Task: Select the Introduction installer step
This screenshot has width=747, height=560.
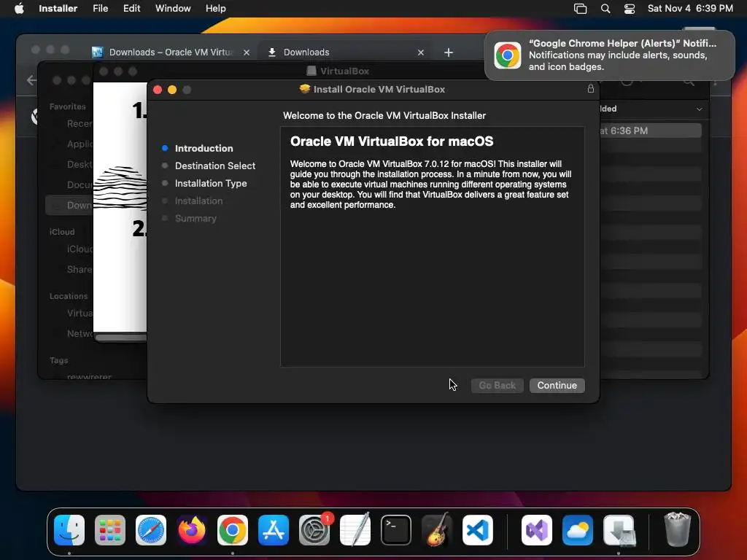Action: [x=204, y=148]
